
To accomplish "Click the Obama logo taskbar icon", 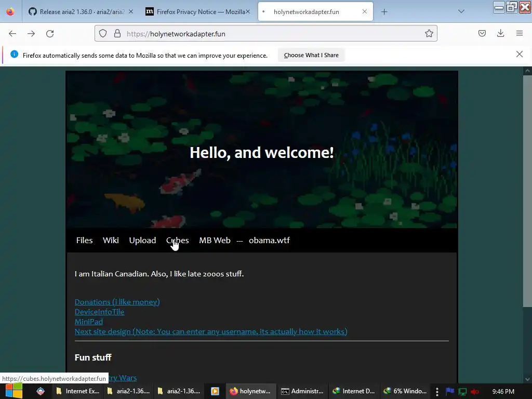I will (41, 391).
